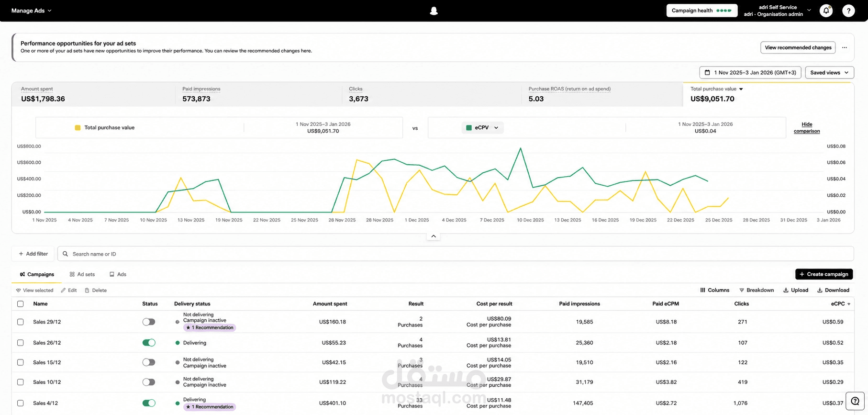Click the search magnifier icon
868x415 pixels.
click(66, 254)
